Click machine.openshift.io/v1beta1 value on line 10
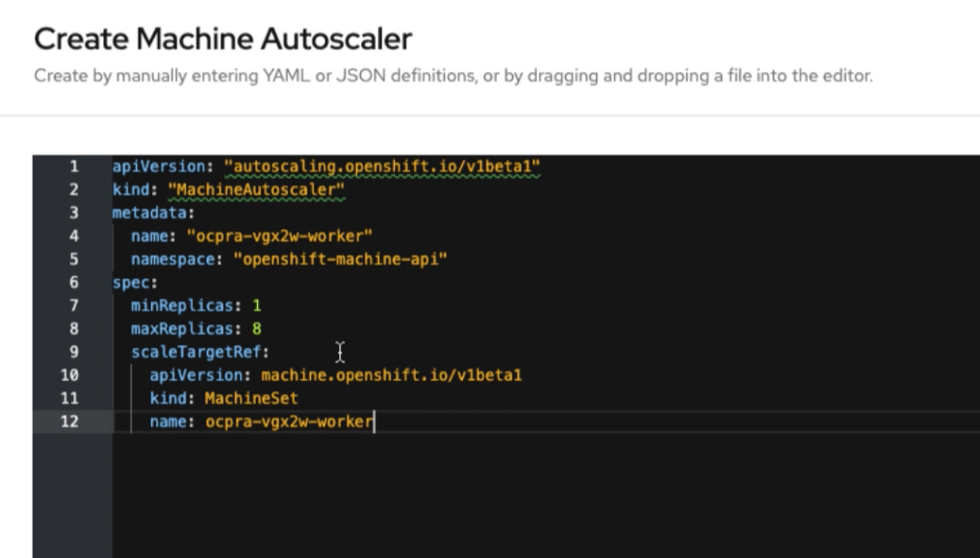The height and width of the screenshot is (558, 980). click(x=391, y=375)
